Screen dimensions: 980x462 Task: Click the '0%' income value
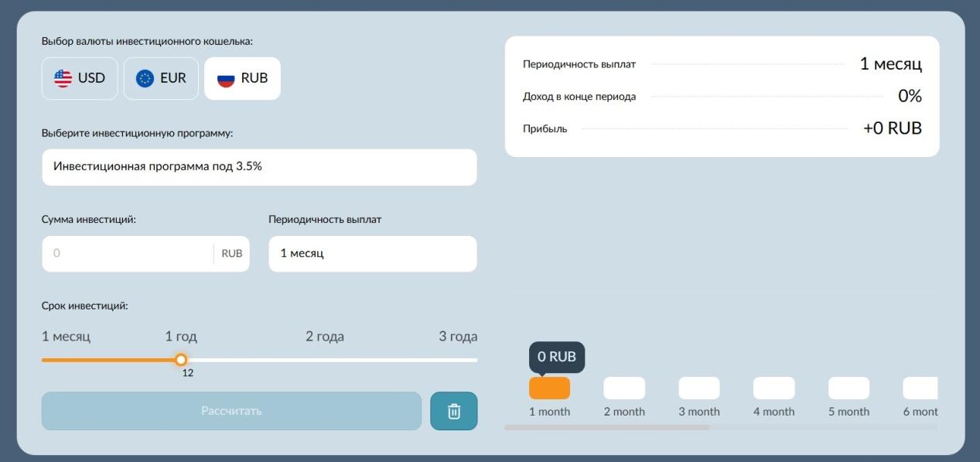click(x=910, y=97)
